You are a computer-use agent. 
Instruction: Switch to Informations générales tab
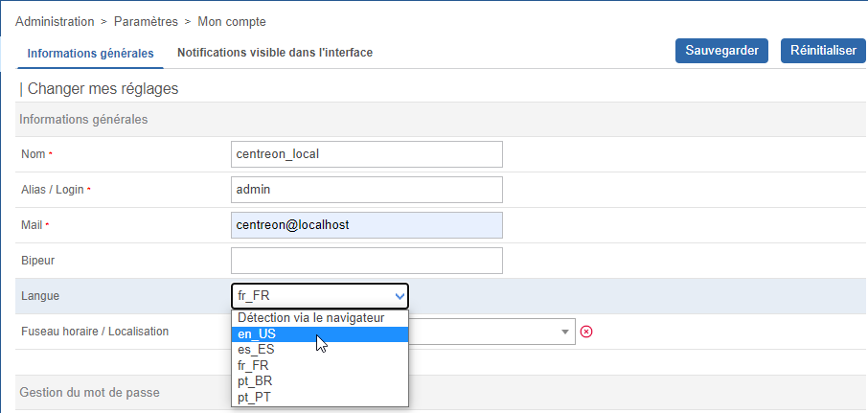tap(91, 54)
